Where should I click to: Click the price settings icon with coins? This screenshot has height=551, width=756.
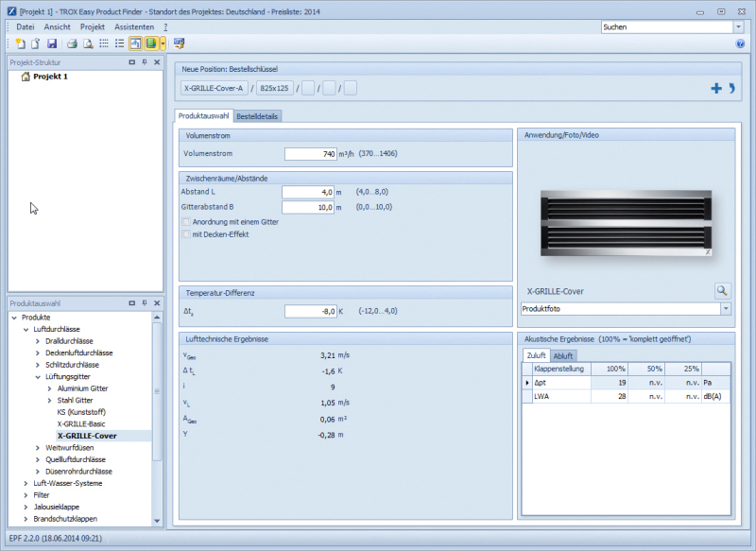coord(179,43)
